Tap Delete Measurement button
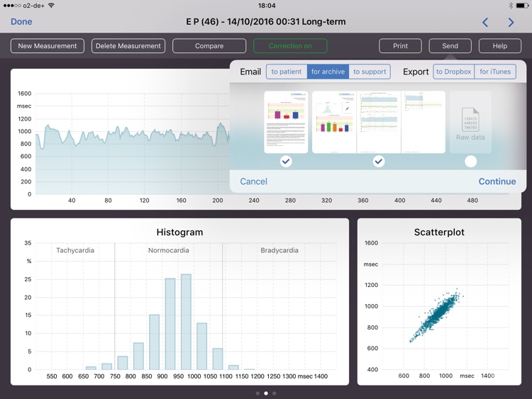 click(x=128, y=46)
